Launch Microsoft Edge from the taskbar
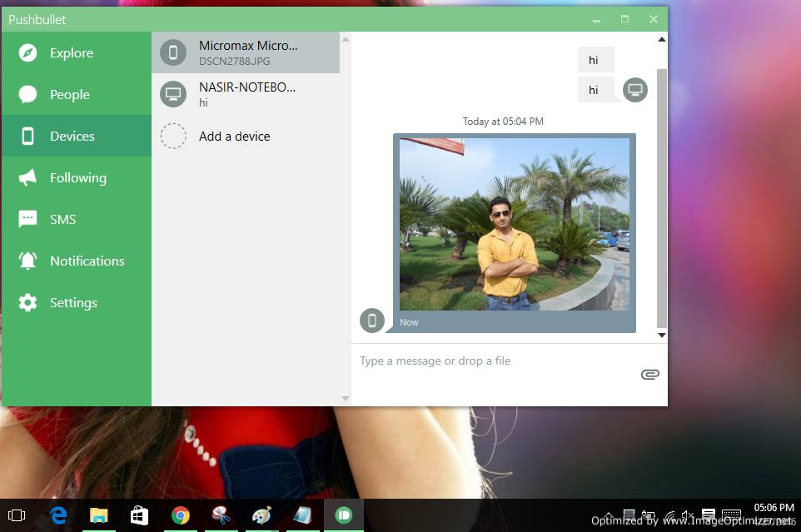The image size is (801, 532). [x=58, y=515]
